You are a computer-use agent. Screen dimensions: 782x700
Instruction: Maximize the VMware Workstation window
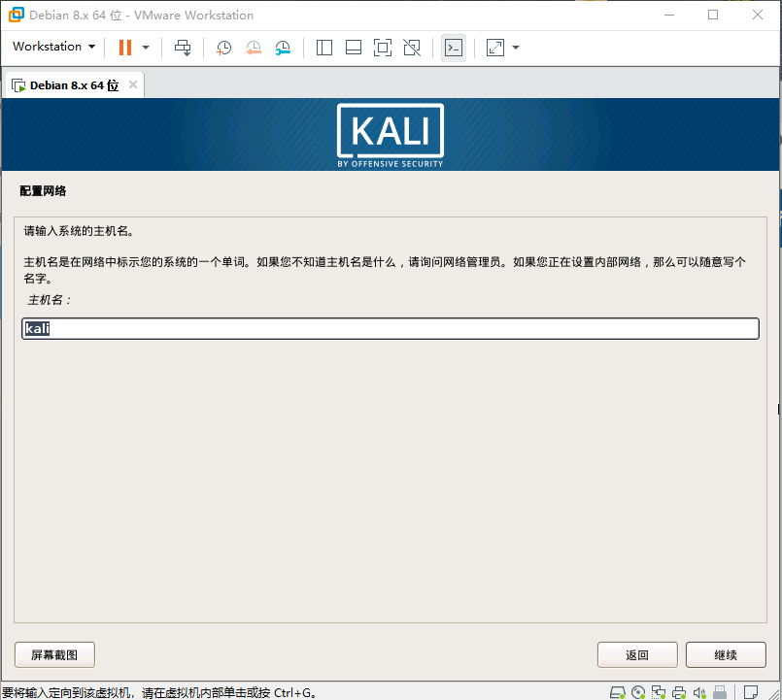point(713,15)
